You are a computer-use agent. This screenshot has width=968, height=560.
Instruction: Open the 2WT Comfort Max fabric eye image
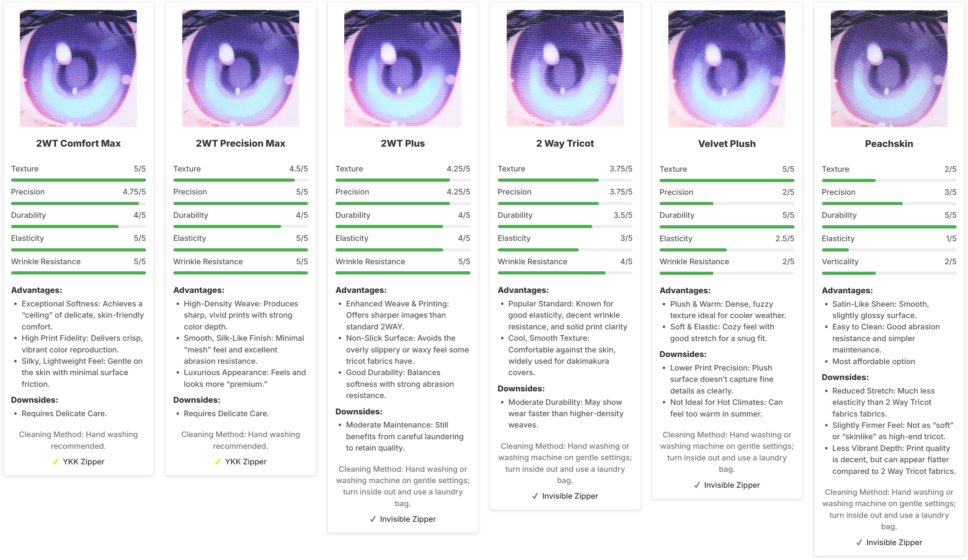(x=78, y=68)
